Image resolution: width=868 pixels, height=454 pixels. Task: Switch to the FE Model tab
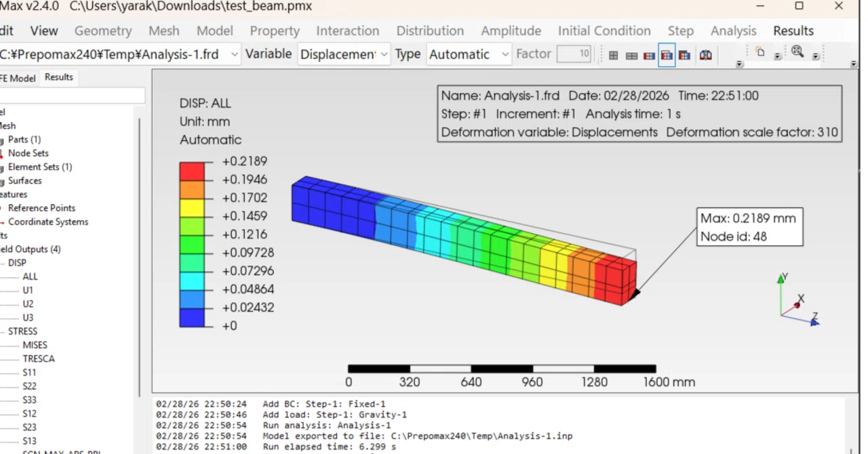(18, 78)
